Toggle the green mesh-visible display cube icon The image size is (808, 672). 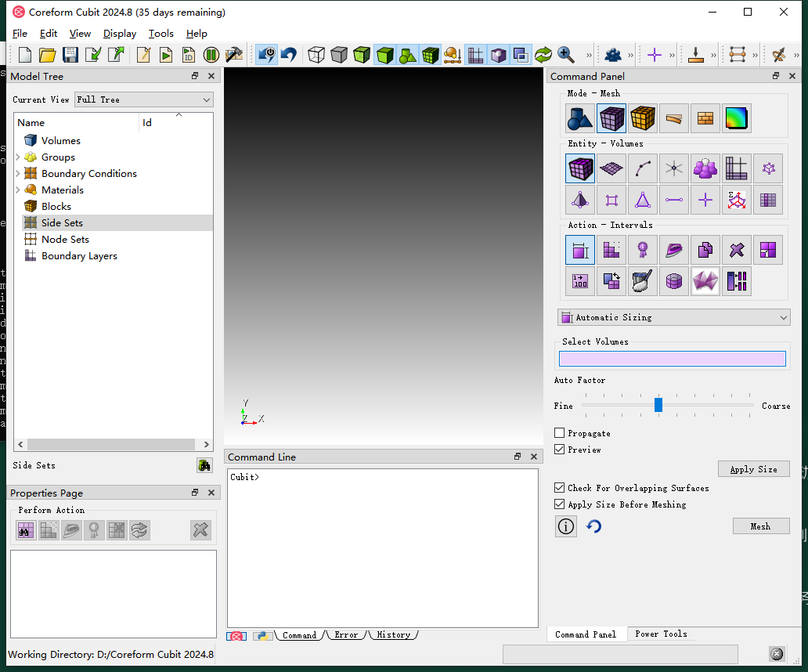pyautogui.click(x=431, y=55)
